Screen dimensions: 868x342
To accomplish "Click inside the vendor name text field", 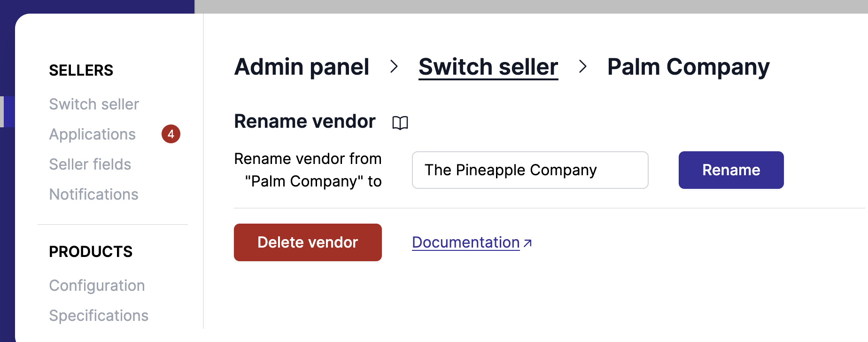I will coord(530,170).
